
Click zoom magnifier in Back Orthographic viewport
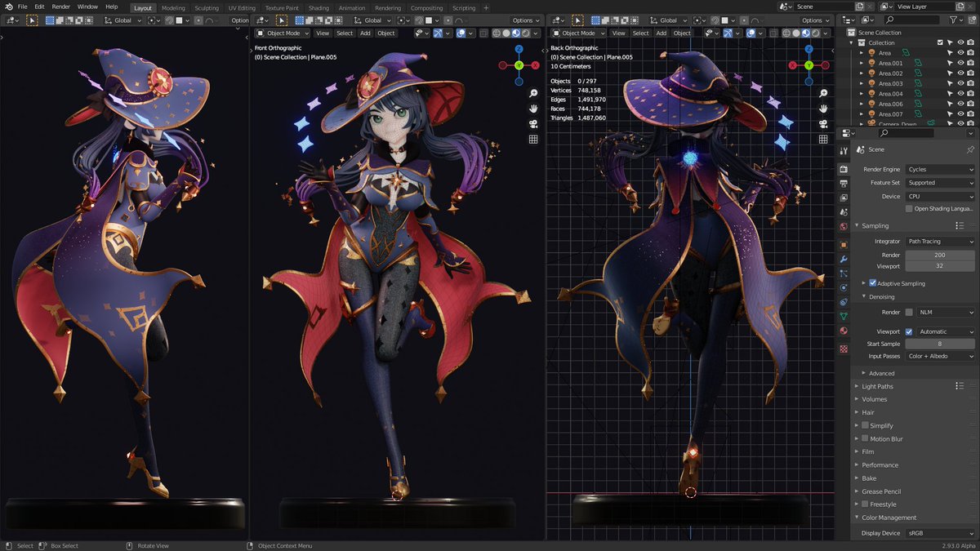pos(823,94)
